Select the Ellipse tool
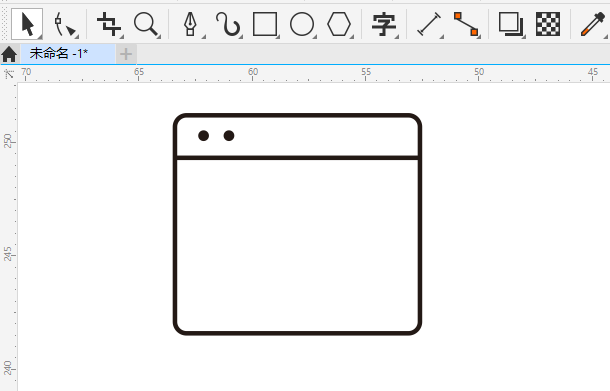 (x=302, y=25)
